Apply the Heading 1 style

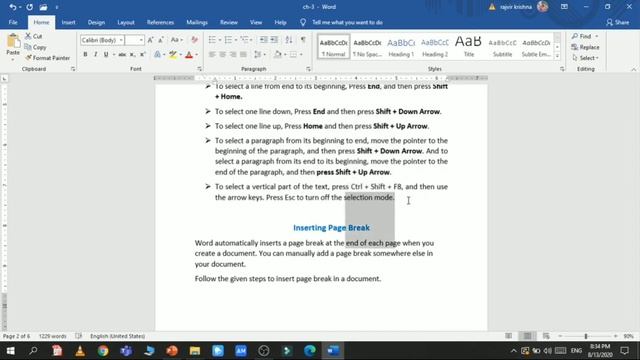(401, 47)
